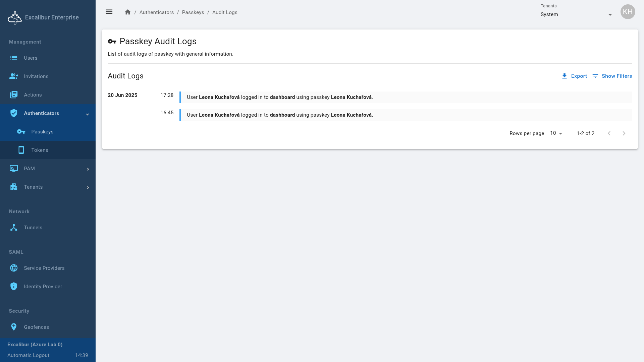Open Service Providers page

(x=44, y=268)
